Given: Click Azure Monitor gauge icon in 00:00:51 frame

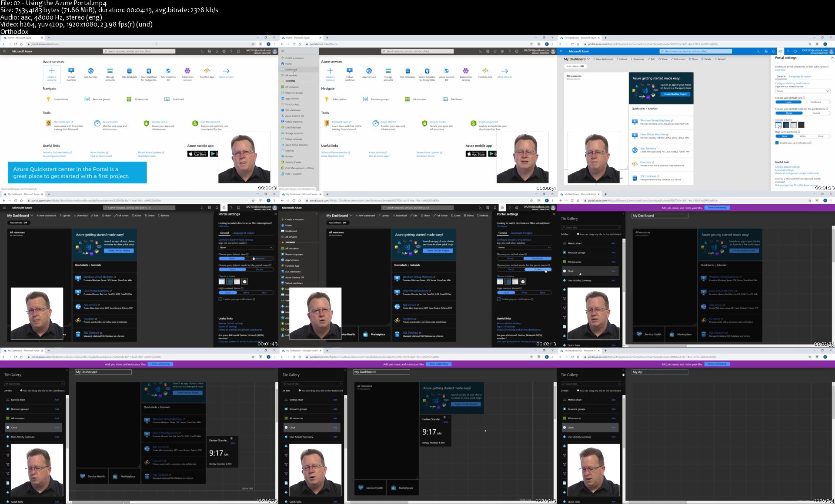Looking at the screenshot, I should pyautogui.click(x=375, y=123).
